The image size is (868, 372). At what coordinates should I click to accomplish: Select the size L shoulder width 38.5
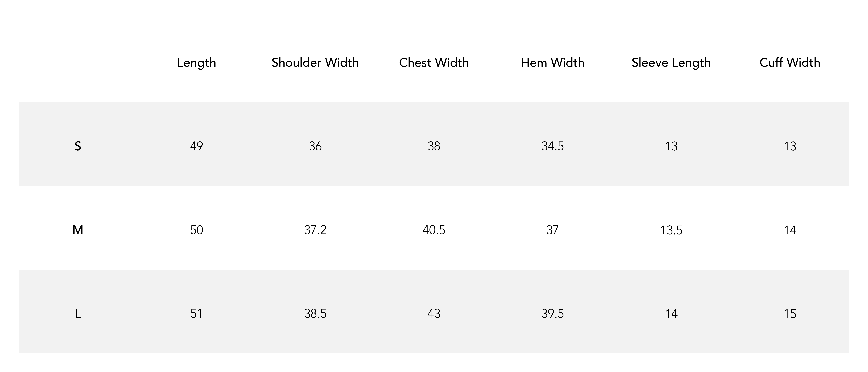315,314
